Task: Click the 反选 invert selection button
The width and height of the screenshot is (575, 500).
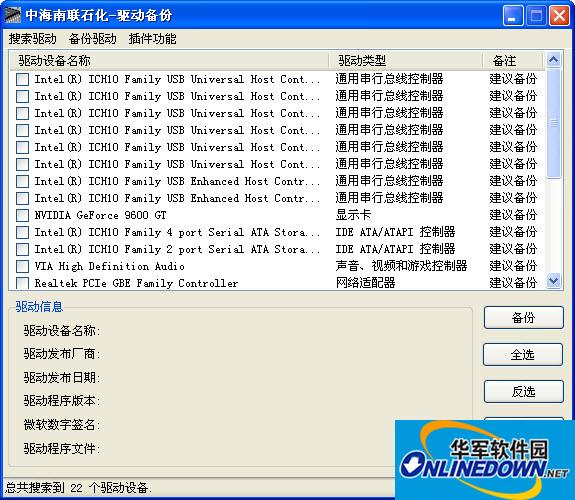Action: [523, 391]
